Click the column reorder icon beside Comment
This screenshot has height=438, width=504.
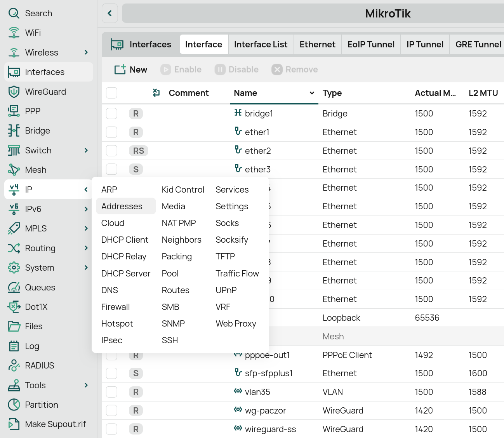pyautogui.click(x=156, y=93)
